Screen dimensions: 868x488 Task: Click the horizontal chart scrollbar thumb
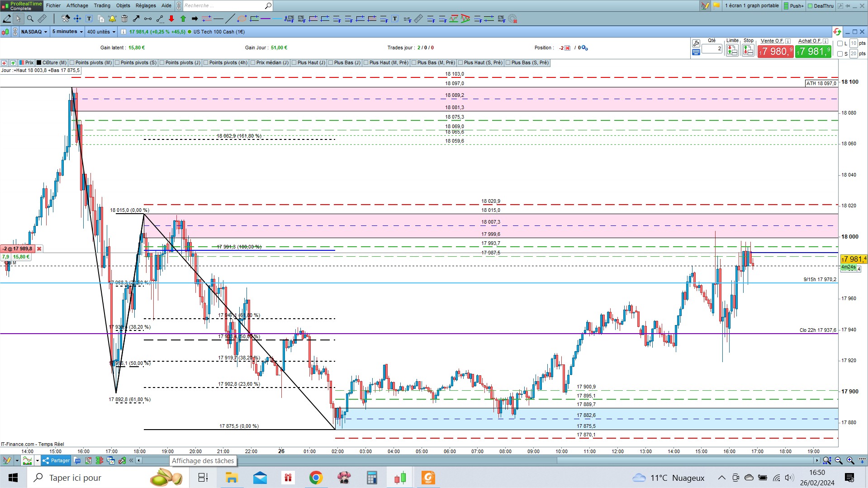coord(686,460)
